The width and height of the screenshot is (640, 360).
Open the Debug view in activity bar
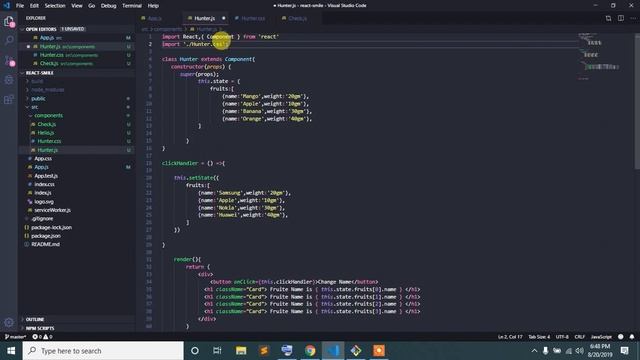tap(9, 80)
